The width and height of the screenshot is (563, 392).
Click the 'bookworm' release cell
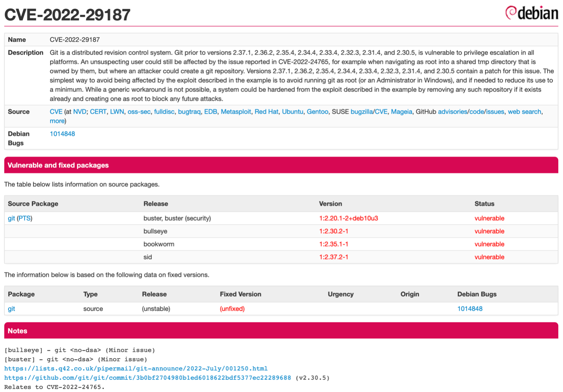(159, 244)
